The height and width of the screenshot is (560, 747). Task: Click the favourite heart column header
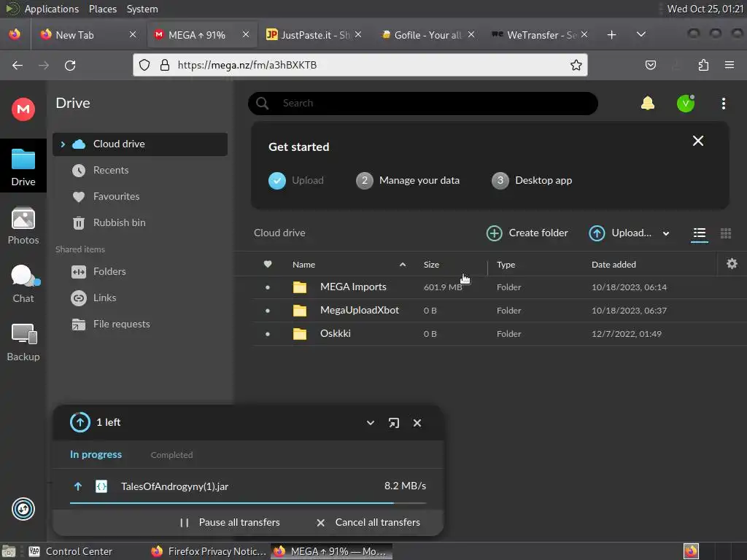(x=268, y=264)
